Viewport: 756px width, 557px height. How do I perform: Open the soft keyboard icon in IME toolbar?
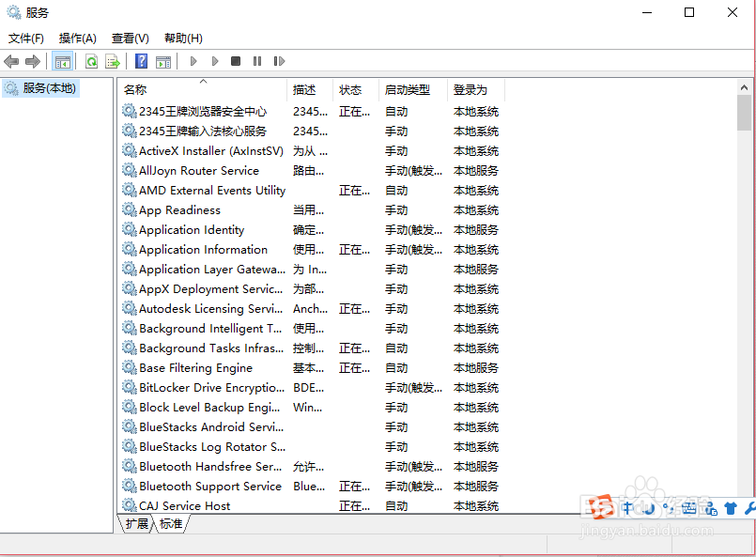[689, 508]
